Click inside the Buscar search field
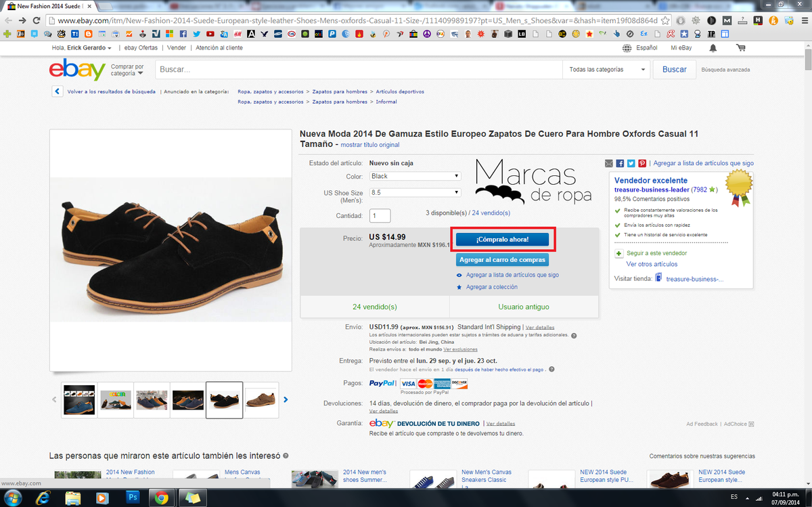812x507 pixels. 359,69
